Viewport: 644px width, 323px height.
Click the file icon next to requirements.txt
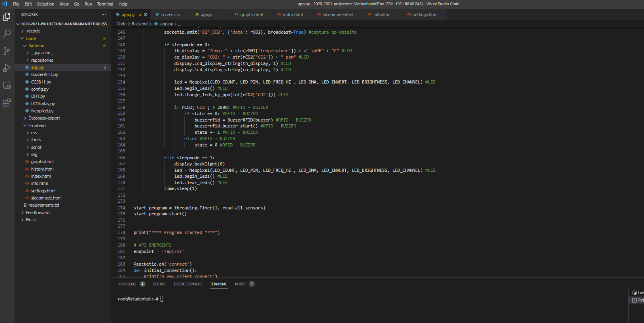[x=25, y=205]
